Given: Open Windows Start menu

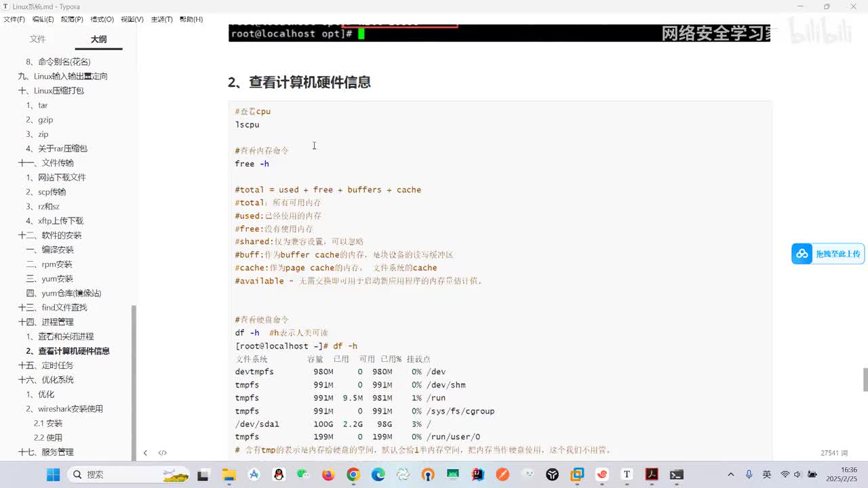Looking at the screenshot, I should [53, 474].
